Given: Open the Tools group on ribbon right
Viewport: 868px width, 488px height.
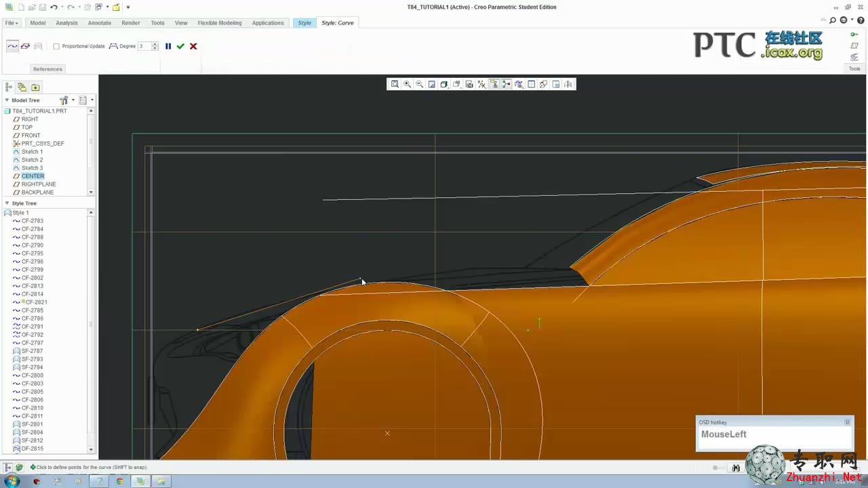Looking at the screenshot, I should [x=854, y=68].
